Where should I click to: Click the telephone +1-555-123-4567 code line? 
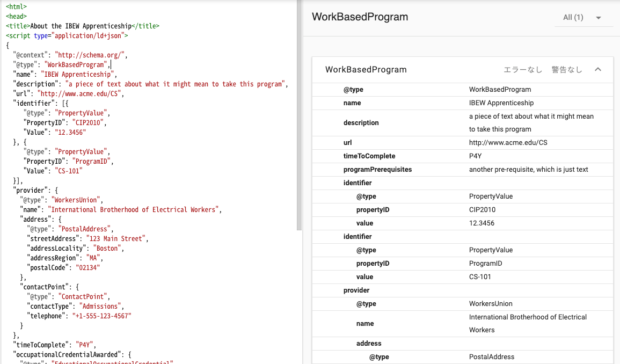[x=79, y=316]
